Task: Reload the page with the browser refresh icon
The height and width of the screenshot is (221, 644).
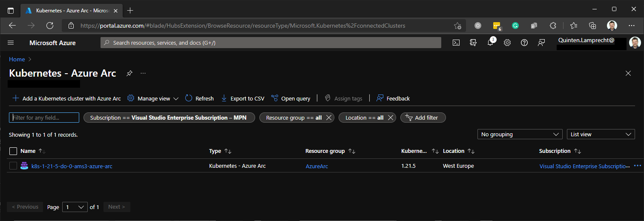Action: 50,26
